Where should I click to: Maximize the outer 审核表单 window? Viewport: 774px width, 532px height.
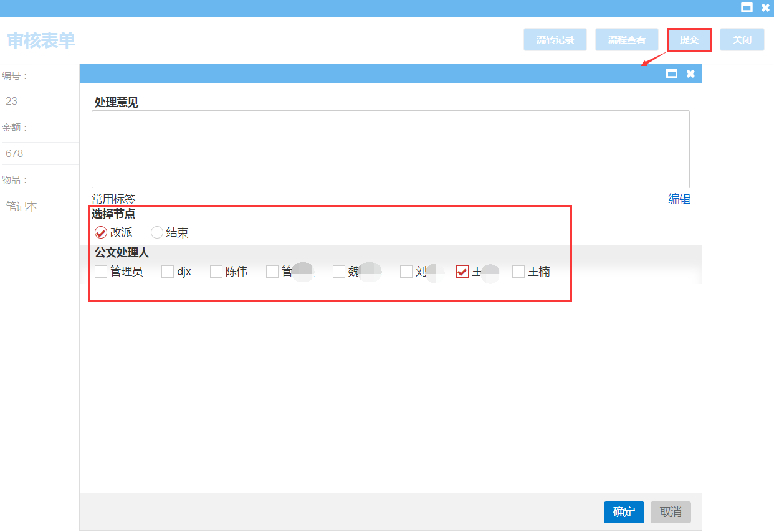pos(746,7)
